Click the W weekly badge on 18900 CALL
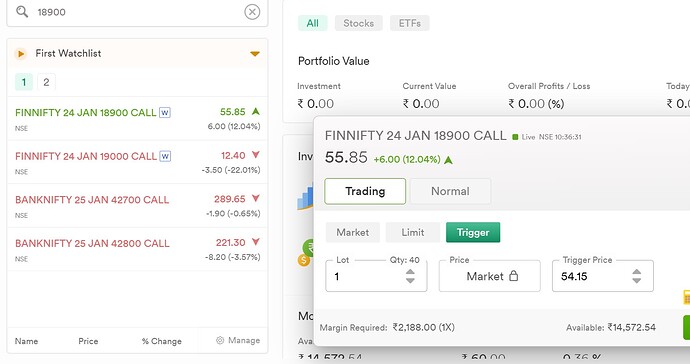 165,113
